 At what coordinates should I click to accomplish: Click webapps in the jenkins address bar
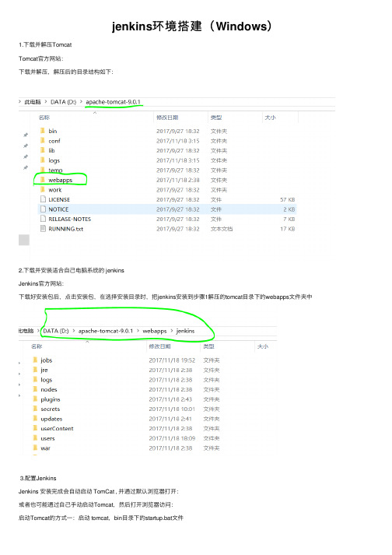155,331
